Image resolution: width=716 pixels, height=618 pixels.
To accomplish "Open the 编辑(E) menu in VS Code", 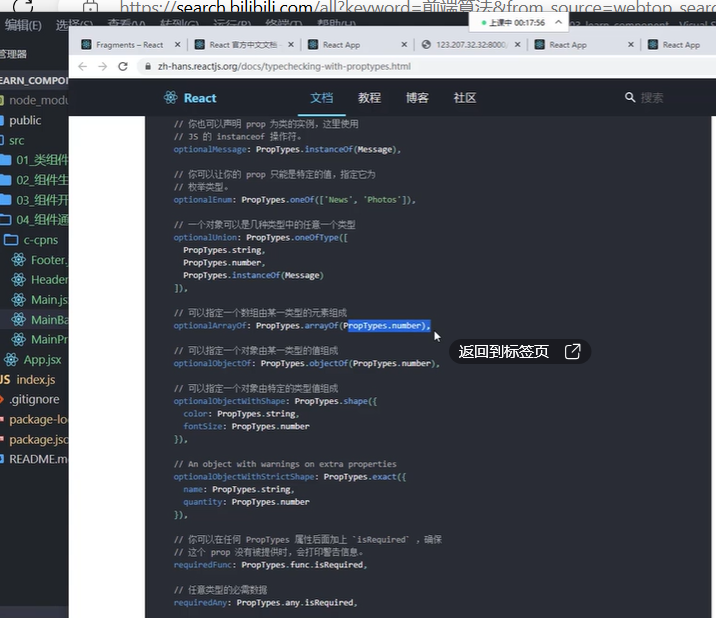I will (23, 25).
